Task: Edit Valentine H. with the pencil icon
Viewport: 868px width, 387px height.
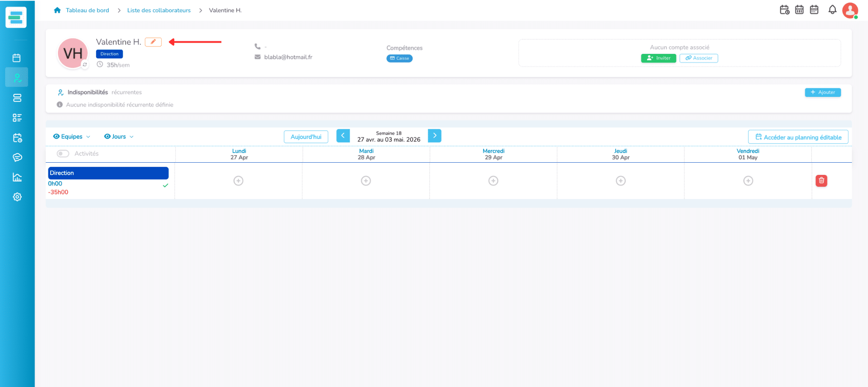Action: click(x=153, y=42)
